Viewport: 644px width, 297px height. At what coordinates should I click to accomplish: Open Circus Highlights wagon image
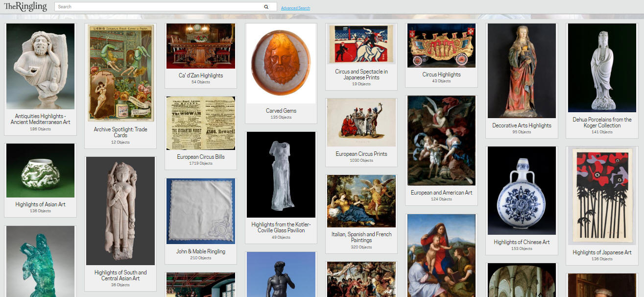coord(442,46)
